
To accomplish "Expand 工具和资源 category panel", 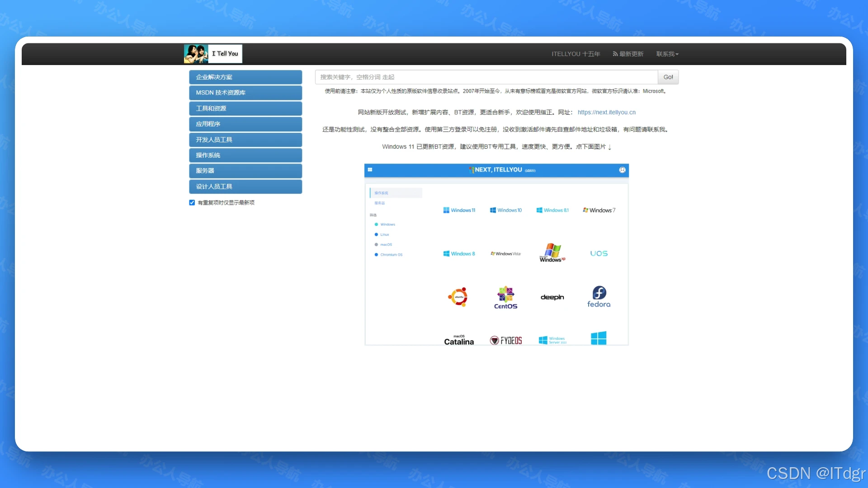I will point(245,108).
